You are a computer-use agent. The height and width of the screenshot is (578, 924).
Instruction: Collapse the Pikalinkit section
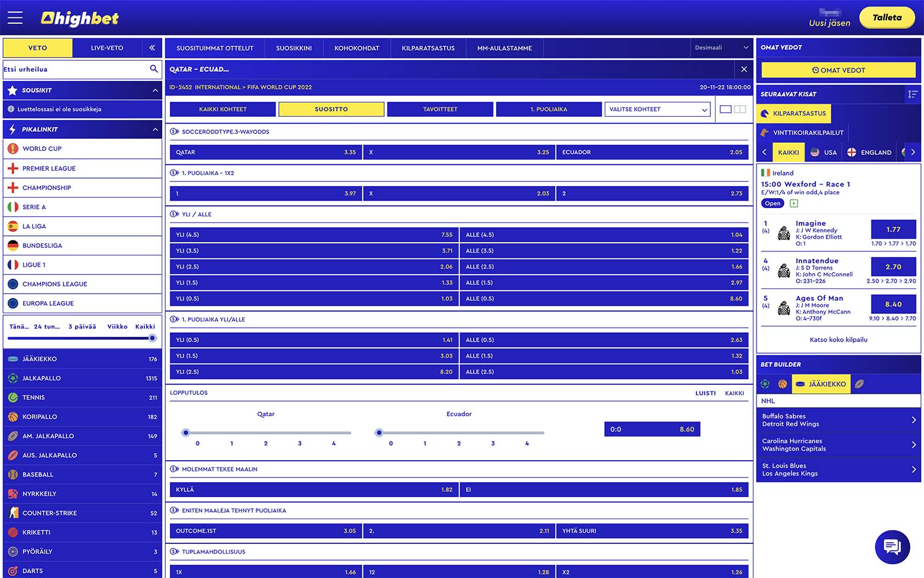tap(155, 129)
